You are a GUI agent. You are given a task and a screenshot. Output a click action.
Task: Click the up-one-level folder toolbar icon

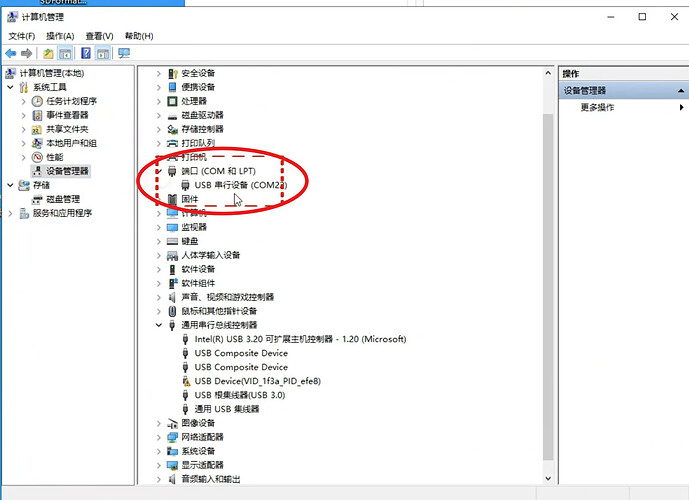48,53
